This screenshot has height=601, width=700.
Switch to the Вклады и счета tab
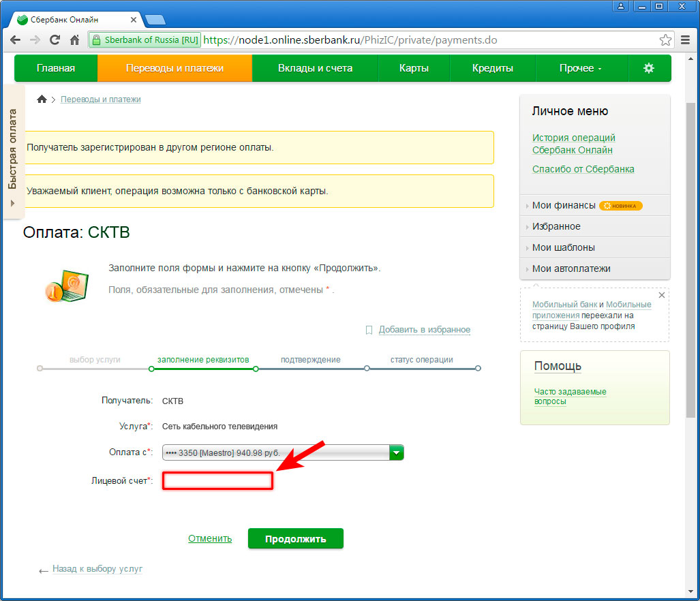pyautogui.click(x=315, y=68)
